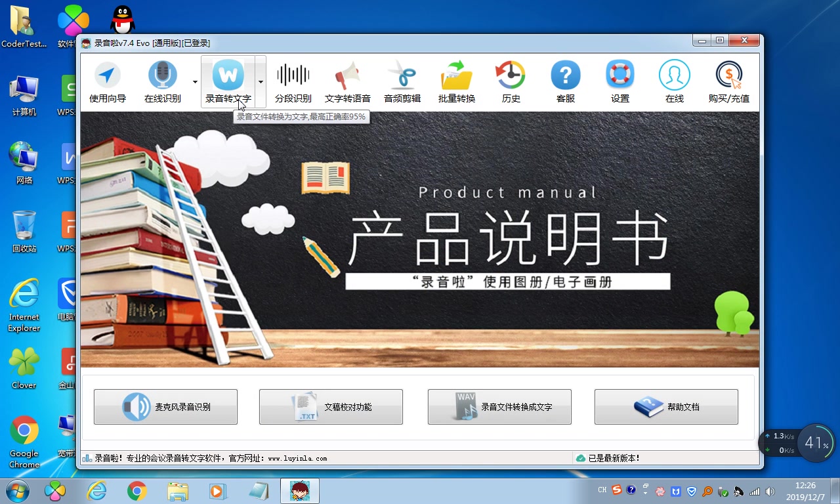The width and height of the screenshot is (840, 504).
Task: Open the 网络 desktop icon
Action: [x=24, y=163]
